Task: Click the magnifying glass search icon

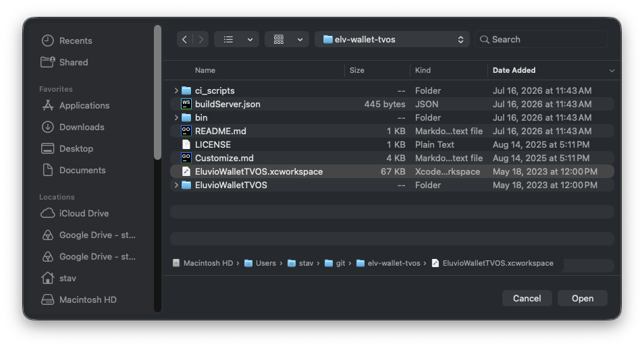Action: 485,39
